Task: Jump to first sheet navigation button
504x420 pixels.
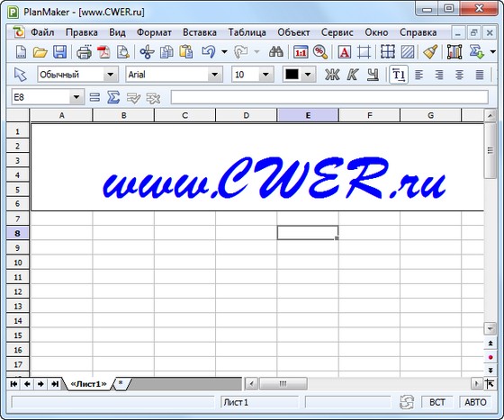Action: [x=13, y=384]
